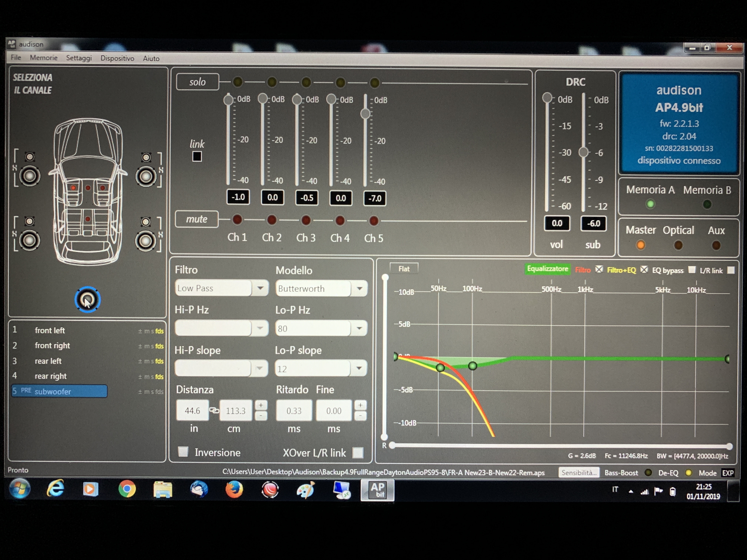Select the rear right woofer speaker icon
The image size is (747, 560).
pyautogui.click(x=146, y=241)
